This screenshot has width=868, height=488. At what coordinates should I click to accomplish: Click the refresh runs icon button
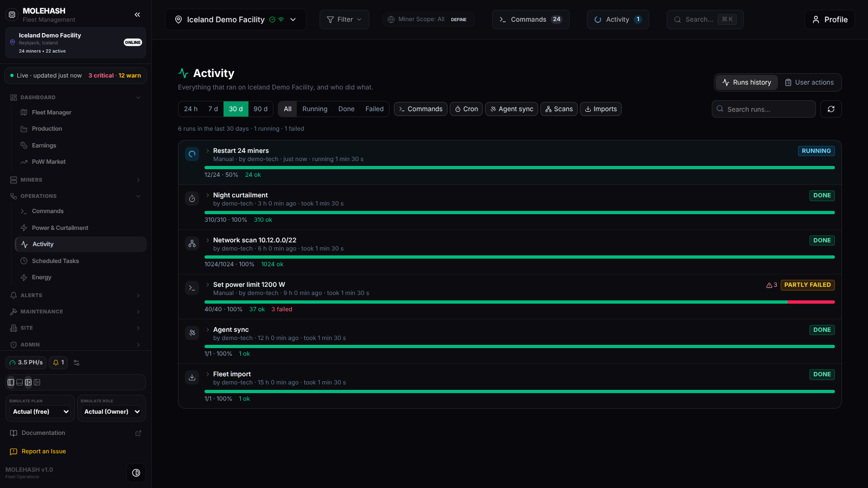point(831,109)
